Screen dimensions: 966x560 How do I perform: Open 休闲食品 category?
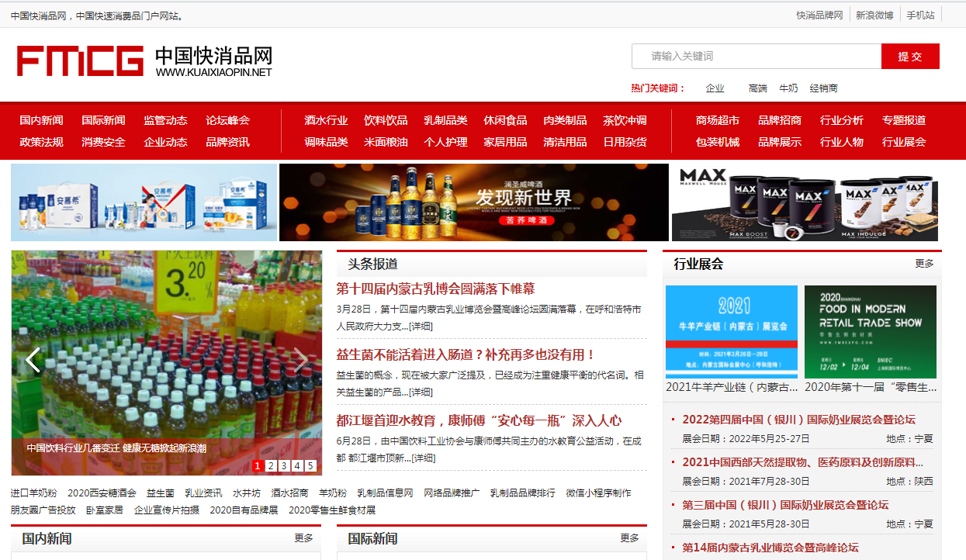click(x=505, y=120)
